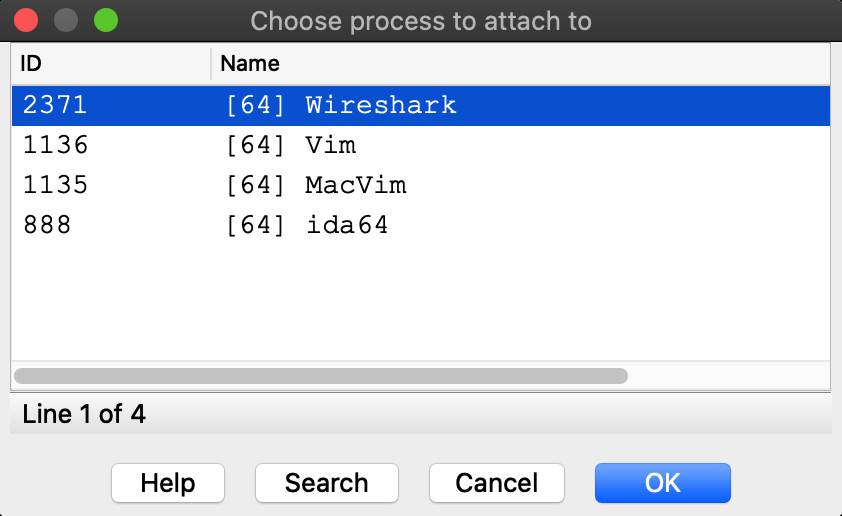Screen dimensions: 842x516
Task: Choose the MacVim process name
Action: [x=355, y=185]
